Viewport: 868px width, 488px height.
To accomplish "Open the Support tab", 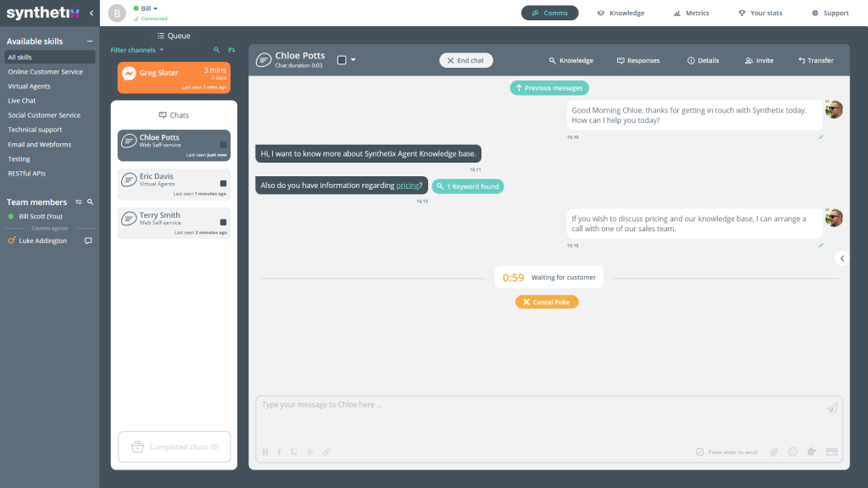I will [830, 13].
